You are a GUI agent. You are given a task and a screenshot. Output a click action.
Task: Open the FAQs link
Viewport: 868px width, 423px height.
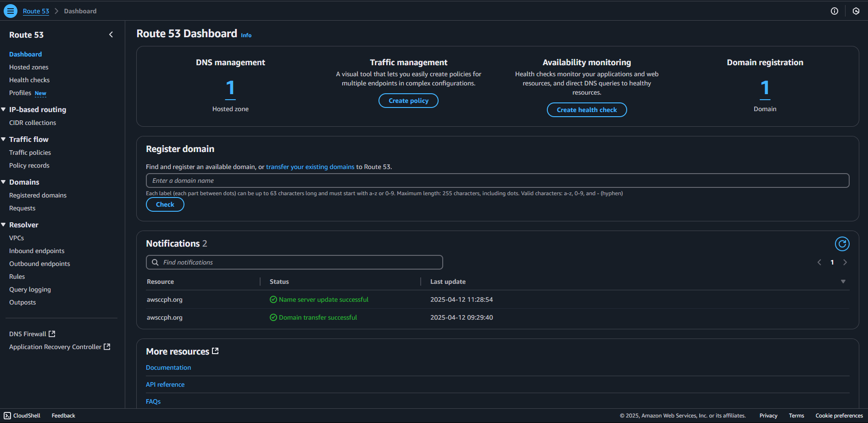click(153, 401)
